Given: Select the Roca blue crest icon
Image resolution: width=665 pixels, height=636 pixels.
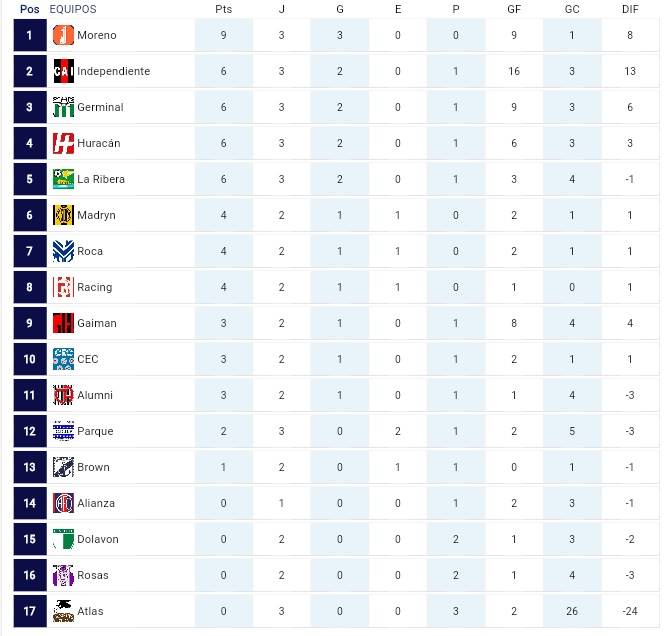Looking at the screenshot, I should click(63, 251).
